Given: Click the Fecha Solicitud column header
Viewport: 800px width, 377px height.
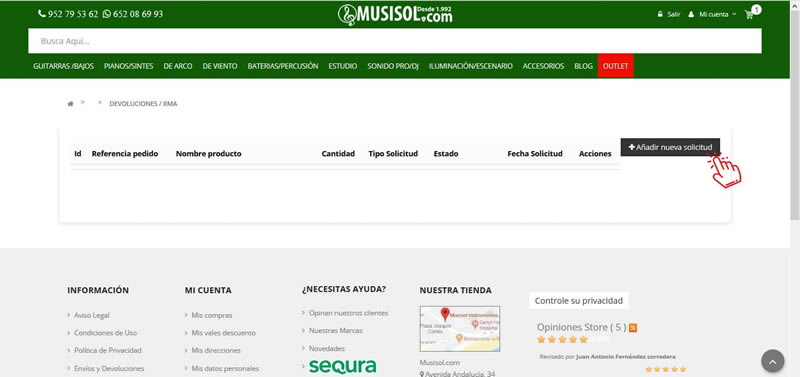Looking at the screenshot, I should pos(535,154).
